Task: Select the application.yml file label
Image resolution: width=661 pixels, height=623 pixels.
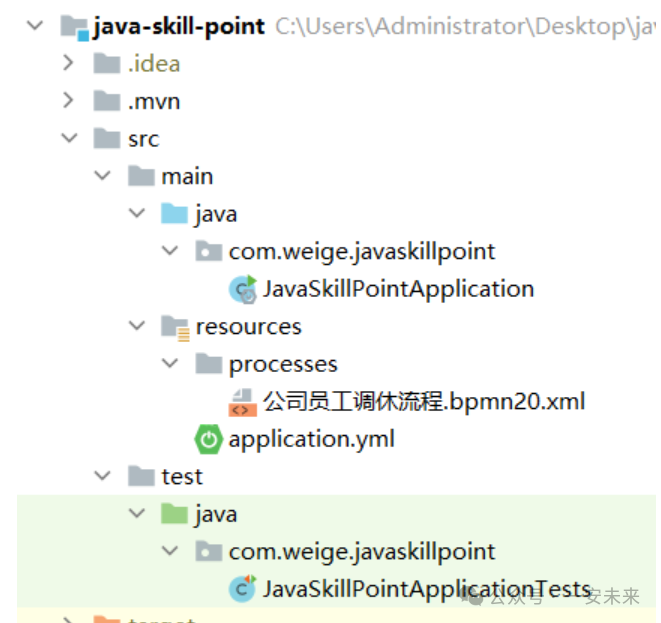Action: pos(311,439)
